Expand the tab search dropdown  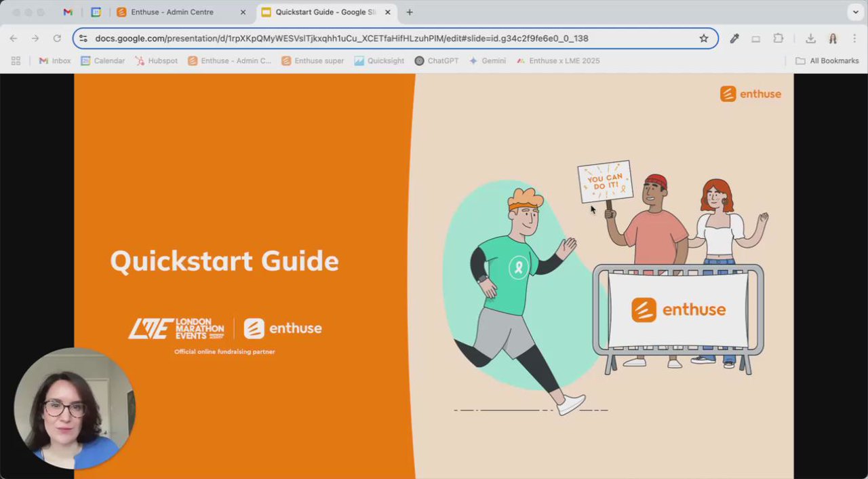click(856, 12)
